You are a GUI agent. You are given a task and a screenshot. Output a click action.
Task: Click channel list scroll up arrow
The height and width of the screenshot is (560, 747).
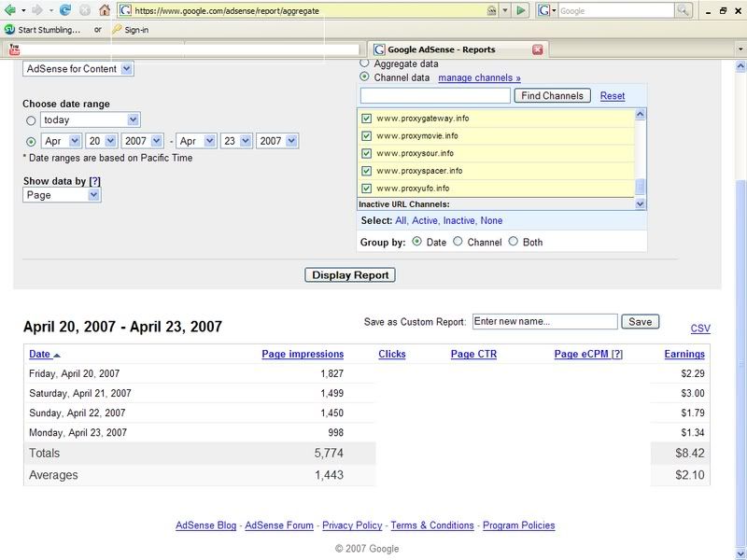pyautogui.click(x=641, y=114)
